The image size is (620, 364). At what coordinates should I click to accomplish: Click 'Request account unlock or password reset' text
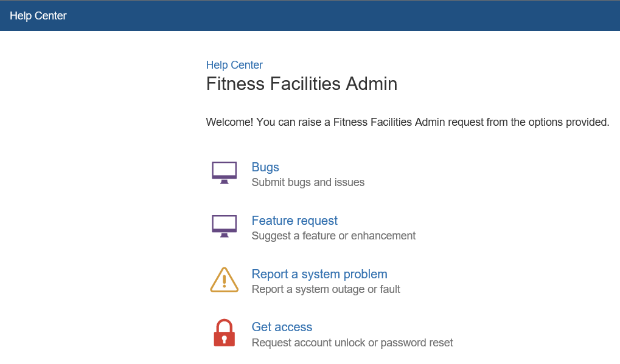pos(352,343)
